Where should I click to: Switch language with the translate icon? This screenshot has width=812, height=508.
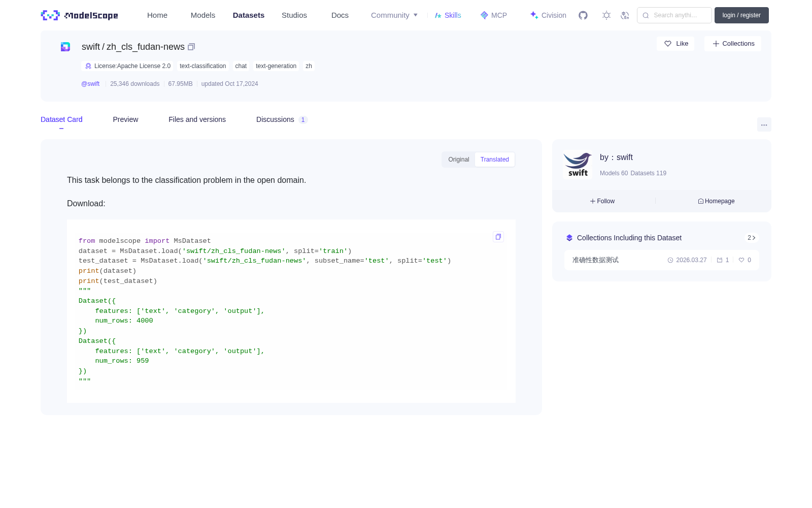pyautogui.click(x=625, y=15)
